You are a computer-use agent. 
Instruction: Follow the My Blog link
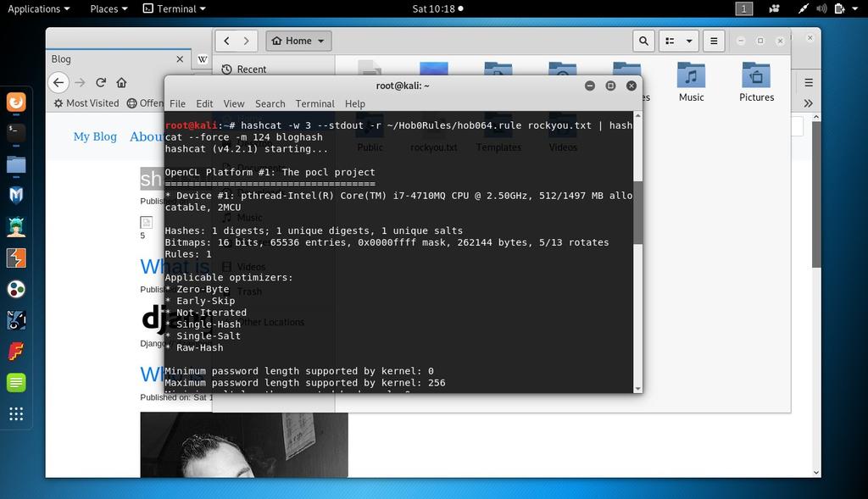point(95,136)
